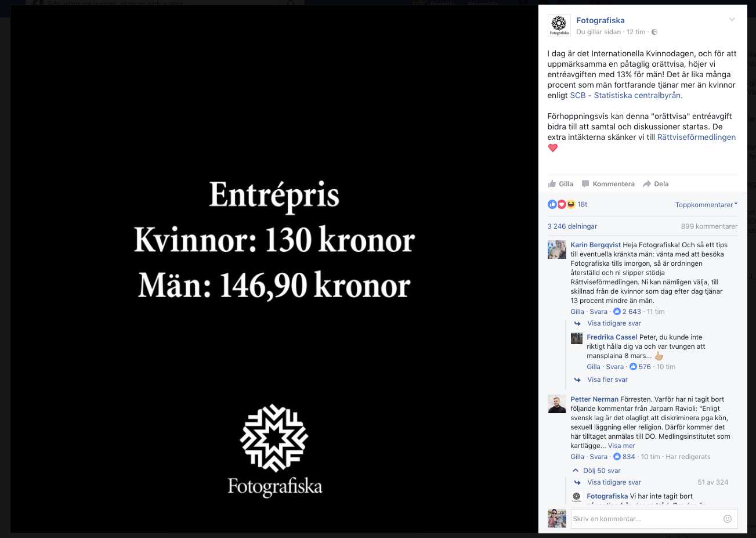This screenshot has width=756, height=538.
Task: Click the Dela share arrow button
Action: 656,184
